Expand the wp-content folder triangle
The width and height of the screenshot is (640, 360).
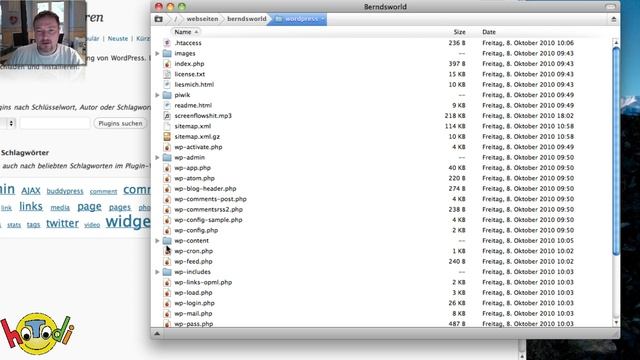157,241
